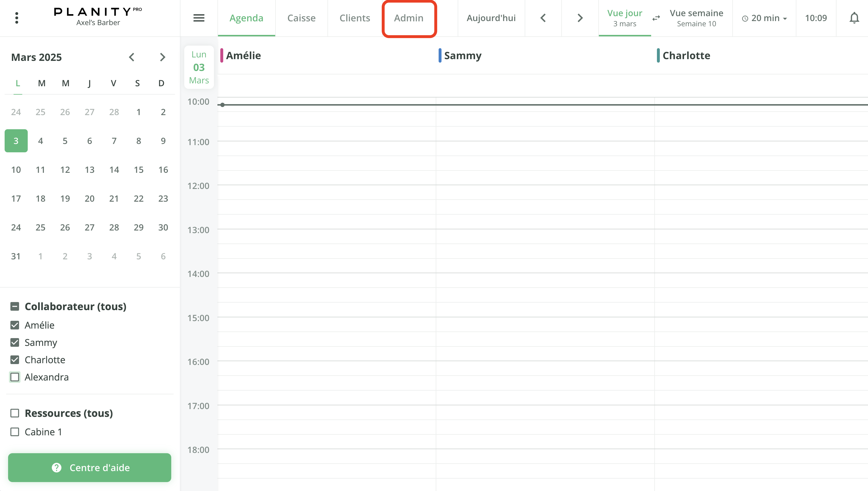The height and width of the screenshot is (491, 868).
Task: Click the clock icon next to 20 min
Action: click(745, 18)
